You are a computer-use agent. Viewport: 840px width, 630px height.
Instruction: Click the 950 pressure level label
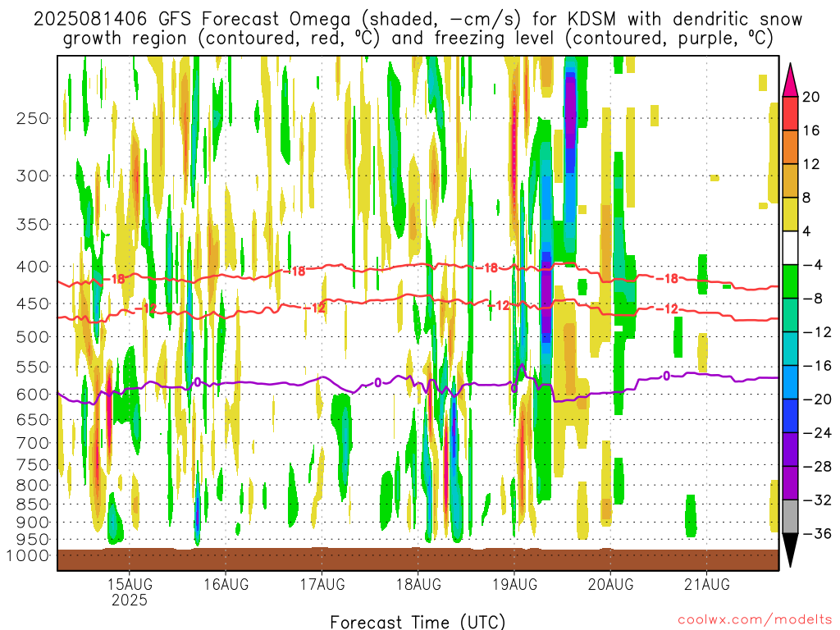(33, 540)
